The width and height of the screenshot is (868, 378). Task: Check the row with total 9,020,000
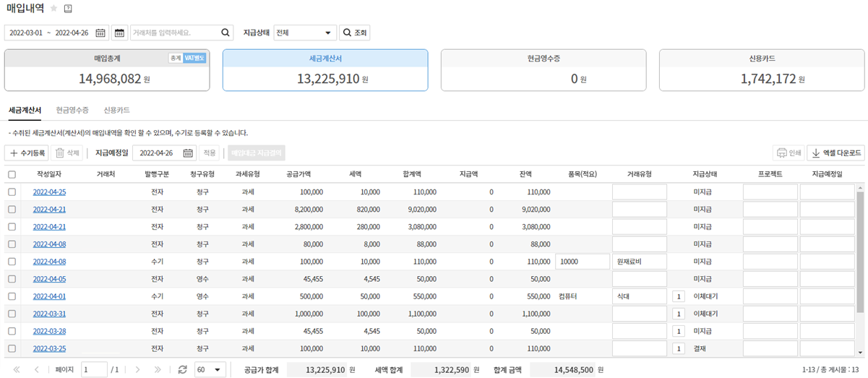12,210
